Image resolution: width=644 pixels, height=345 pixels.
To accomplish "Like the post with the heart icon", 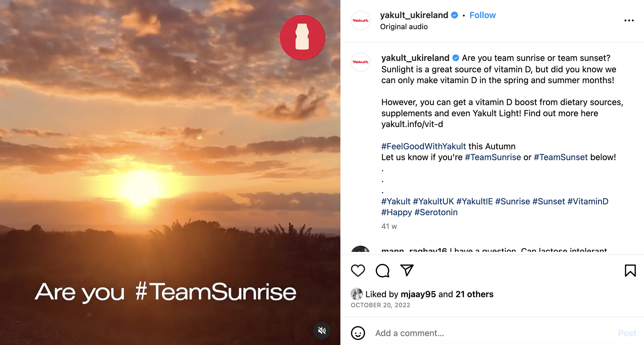I will click(x=358, y=271).
